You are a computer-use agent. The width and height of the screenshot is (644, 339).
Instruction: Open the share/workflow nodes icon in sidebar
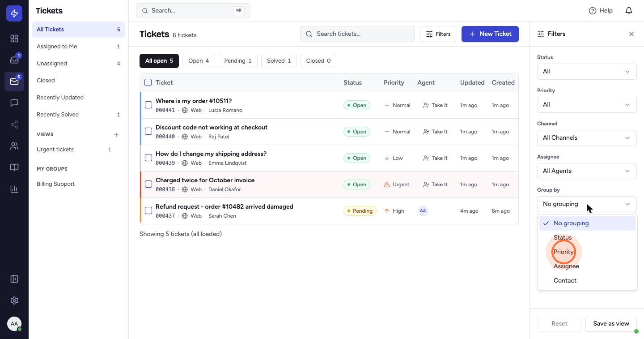tap(14, 124)
